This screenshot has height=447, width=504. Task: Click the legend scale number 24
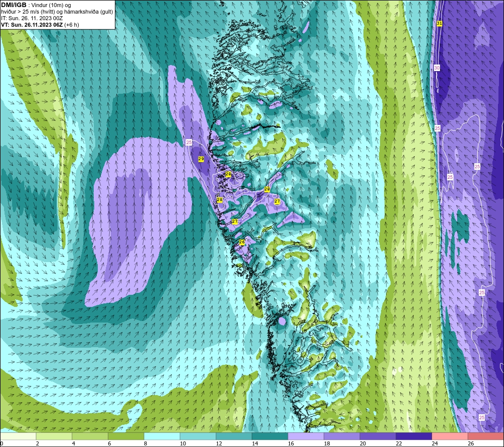pyautogui.click(x=435, y=443)
